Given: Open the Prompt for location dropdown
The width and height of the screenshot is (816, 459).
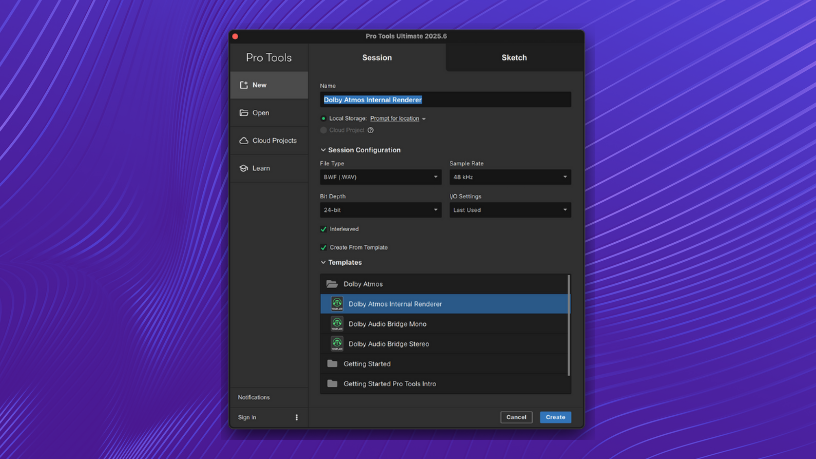Looking at the screenshot, I should 398,119.
